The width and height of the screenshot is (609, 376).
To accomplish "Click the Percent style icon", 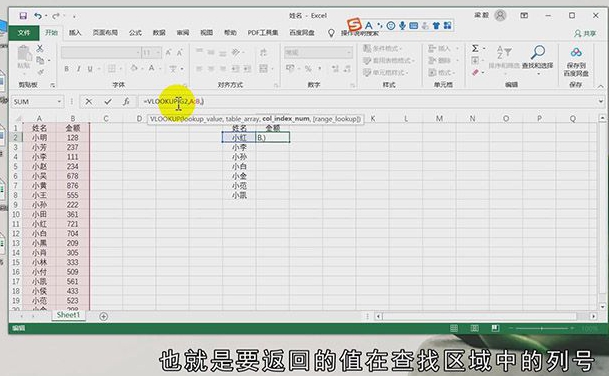I will point(308,69).
